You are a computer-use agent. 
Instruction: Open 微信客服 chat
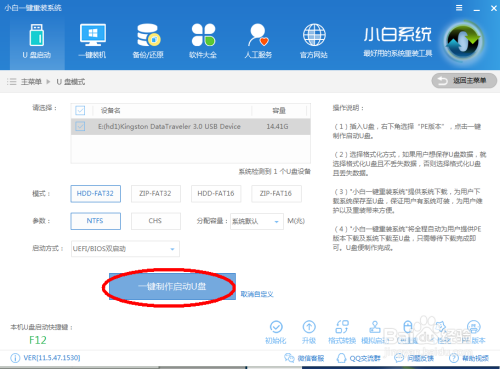coord(304,358)
